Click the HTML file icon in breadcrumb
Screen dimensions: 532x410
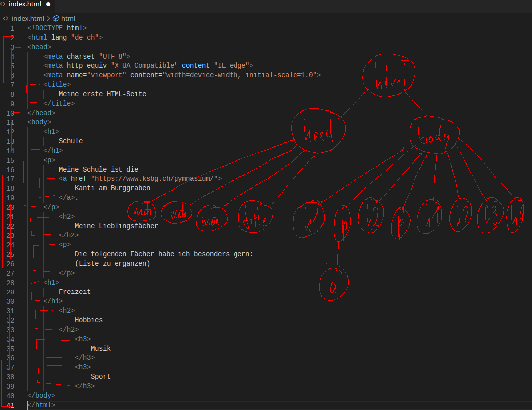(6, 18)
